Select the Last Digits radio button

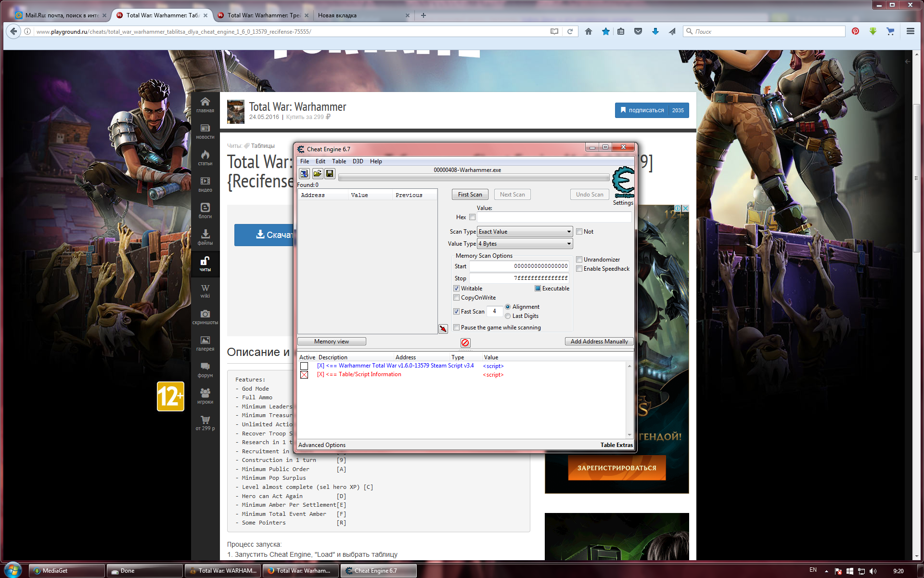tap(508, 316)
